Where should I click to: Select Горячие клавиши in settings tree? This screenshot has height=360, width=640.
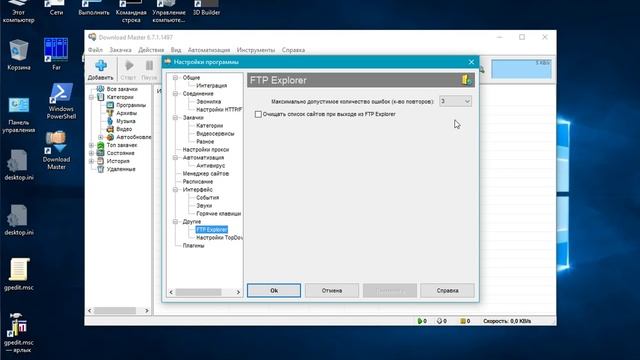pos(218,213)
